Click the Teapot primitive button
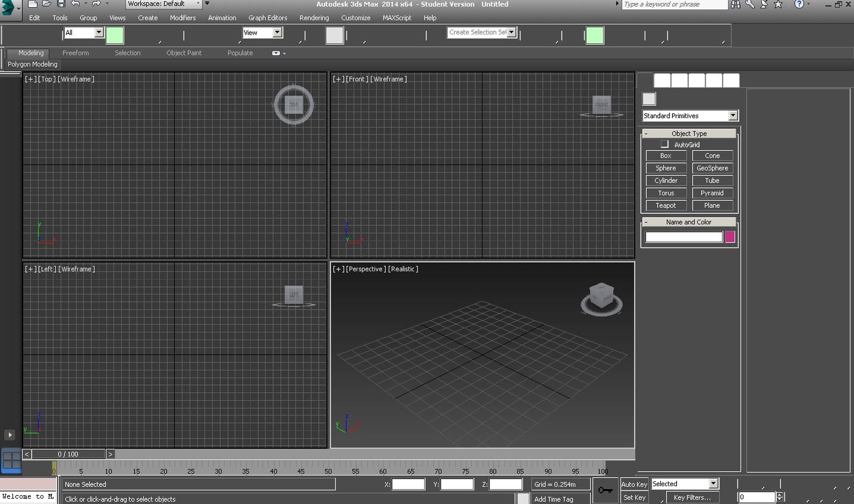 click(x=666, y=206)
